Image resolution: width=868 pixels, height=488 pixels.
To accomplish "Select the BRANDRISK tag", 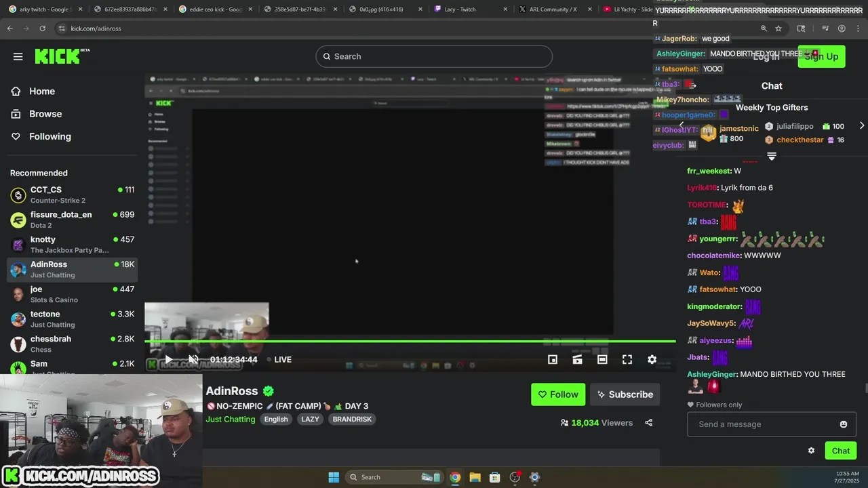I will [x=352, y=419].
